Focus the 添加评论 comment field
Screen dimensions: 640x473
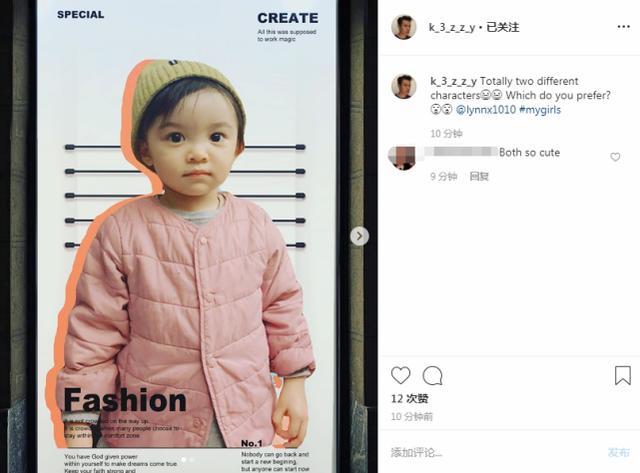(494, 452)
